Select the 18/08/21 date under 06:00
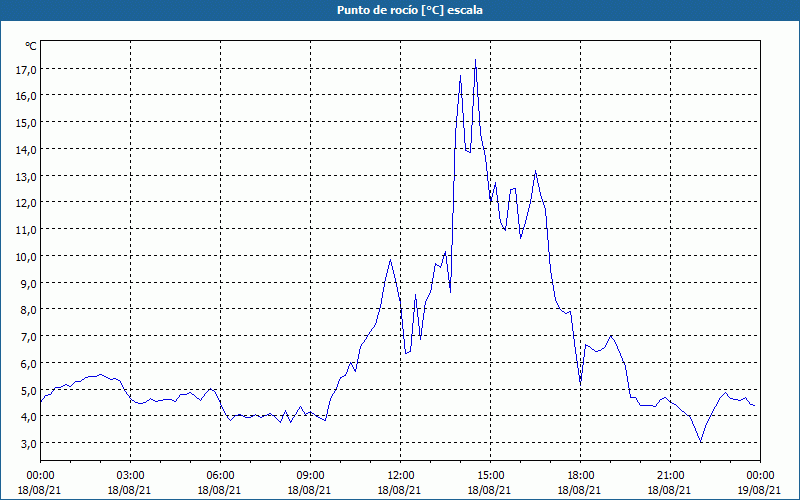 (x=219, y=490)
